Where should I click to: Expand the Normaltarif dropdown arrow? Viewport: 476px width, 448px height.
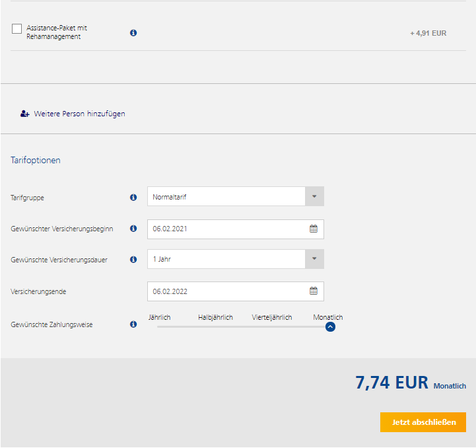[x=314, y=196]
